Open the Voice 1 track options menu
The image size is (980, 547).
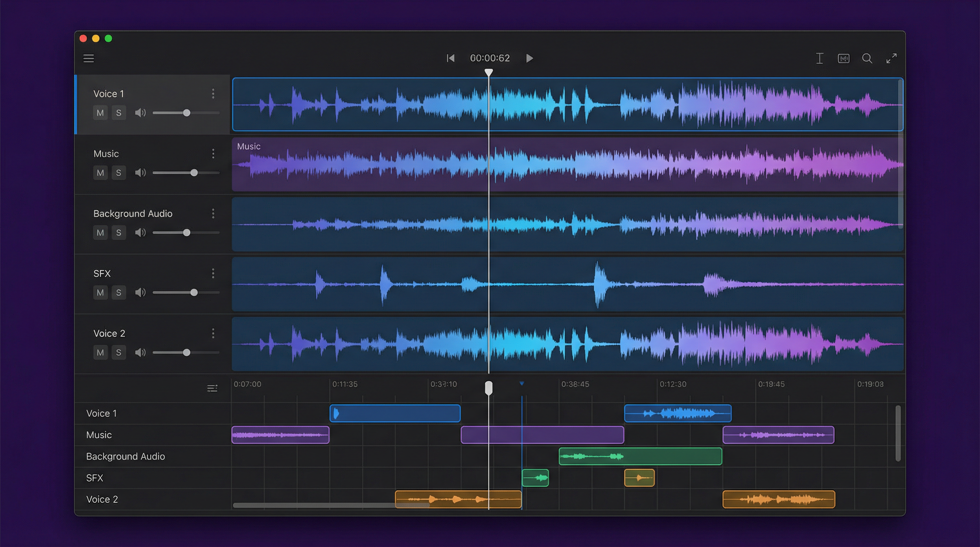(x=213, y=94)
